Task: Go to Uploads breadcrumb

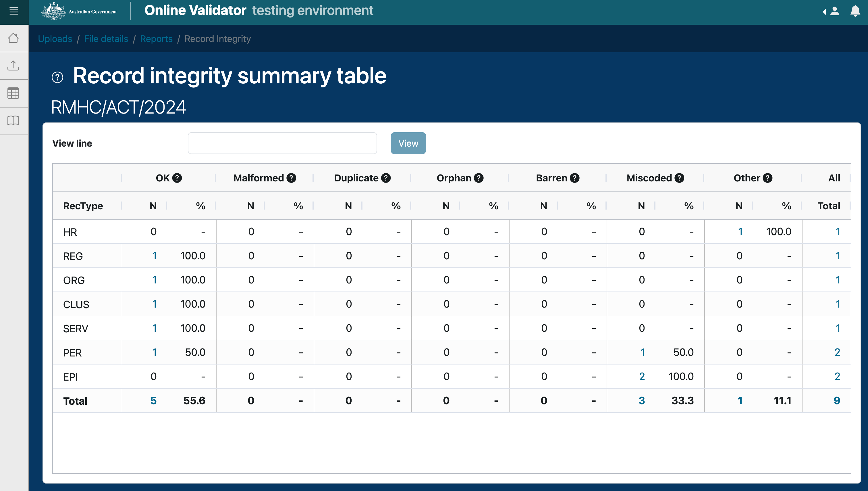Action: 55,39
